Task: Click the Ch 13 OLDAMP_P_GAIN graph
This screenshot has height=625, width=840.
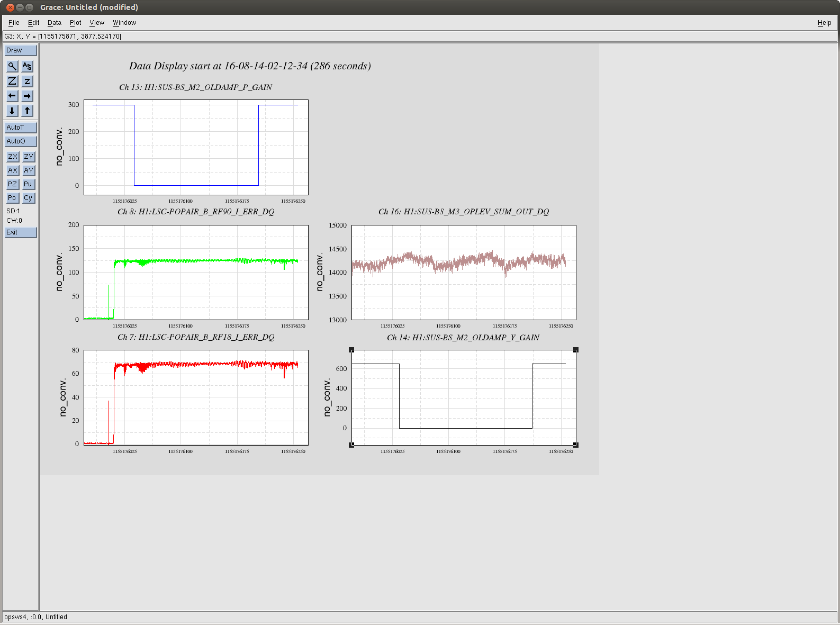Action: pyautogui.click(x=196, y=147)
